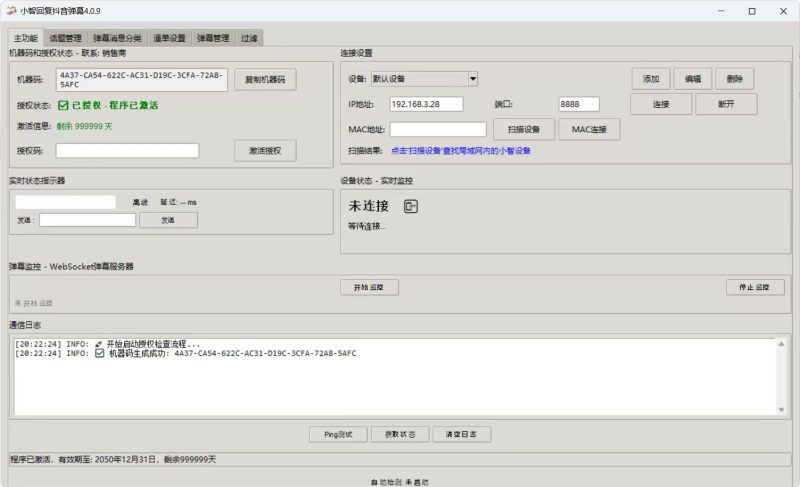Click the machine code text box

142,80
